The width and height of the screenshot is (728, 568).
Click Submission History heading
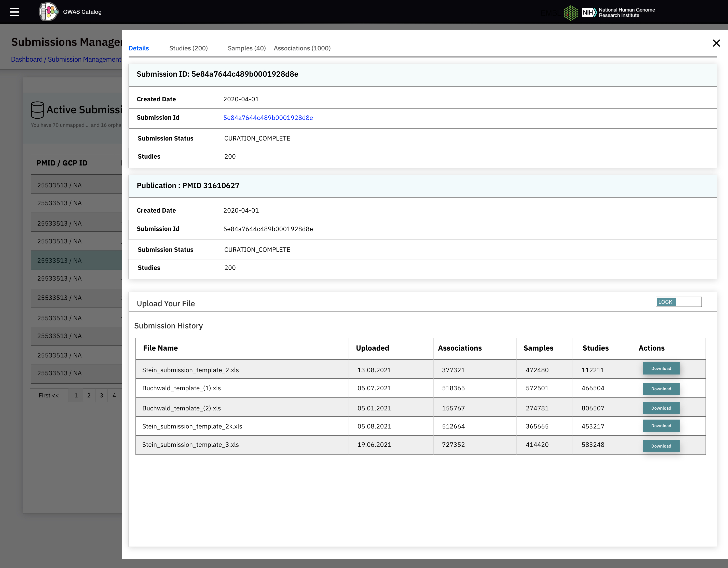[168, 326]
